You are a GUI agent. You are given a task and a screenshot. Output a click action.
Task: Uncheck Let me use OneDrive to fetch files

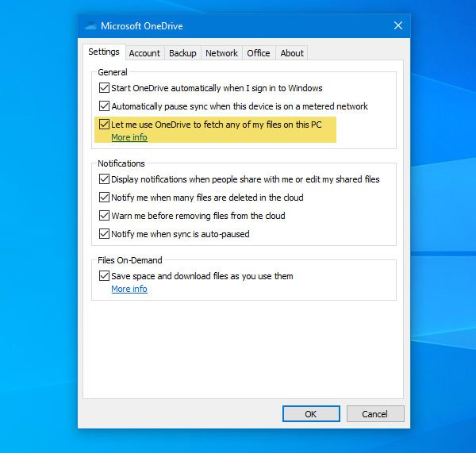click(104, 125)
